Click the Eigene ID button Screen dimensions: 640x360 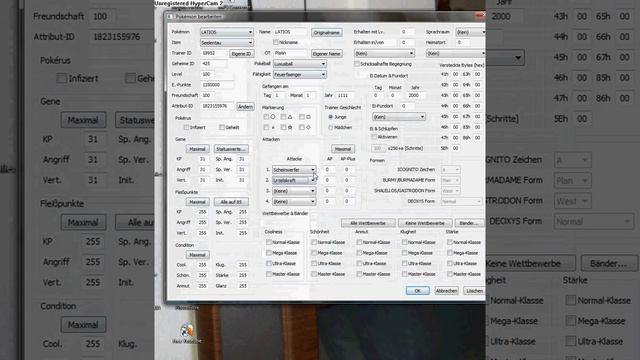coord(241,53)
